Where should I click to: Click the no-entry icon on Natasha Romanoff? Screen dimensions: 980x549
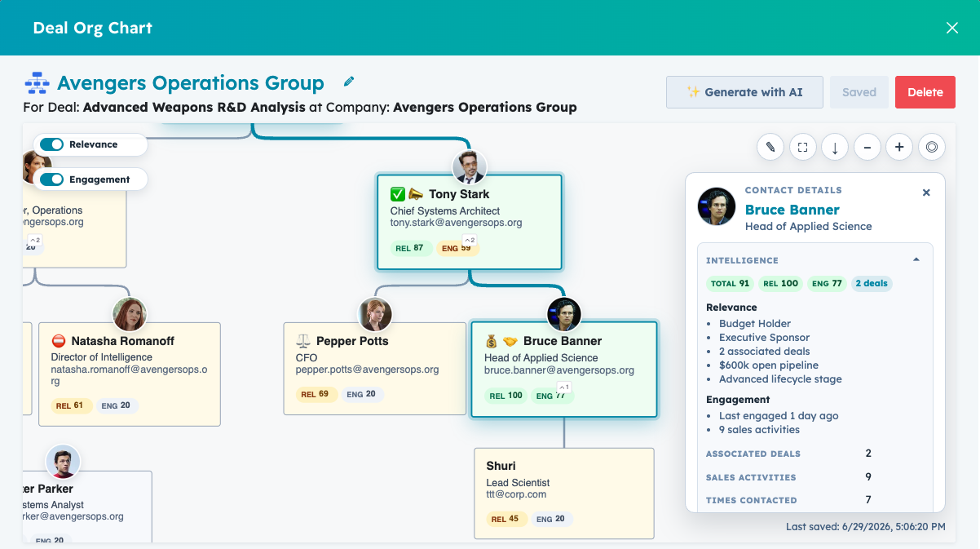[x=59, y=341]
